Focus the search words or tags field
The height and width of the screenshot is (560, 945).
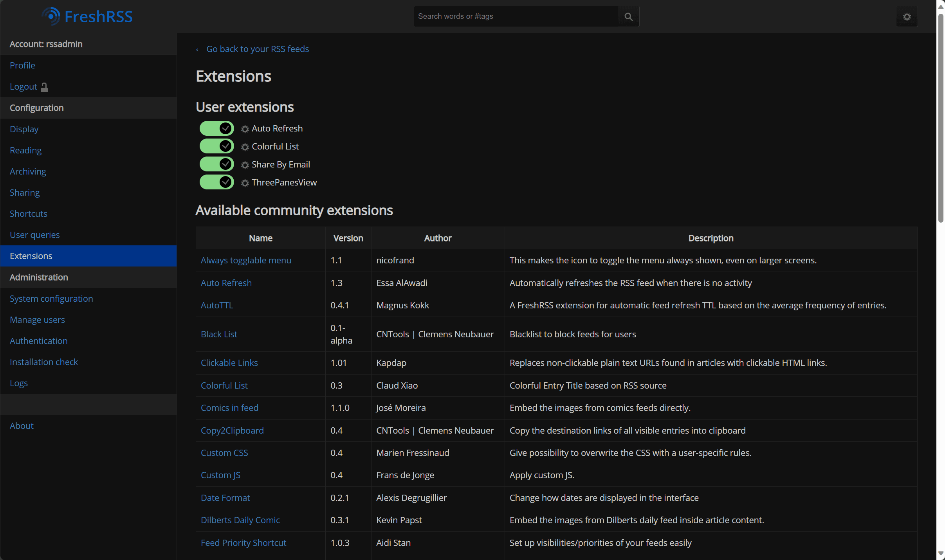[x=515, y=16]
